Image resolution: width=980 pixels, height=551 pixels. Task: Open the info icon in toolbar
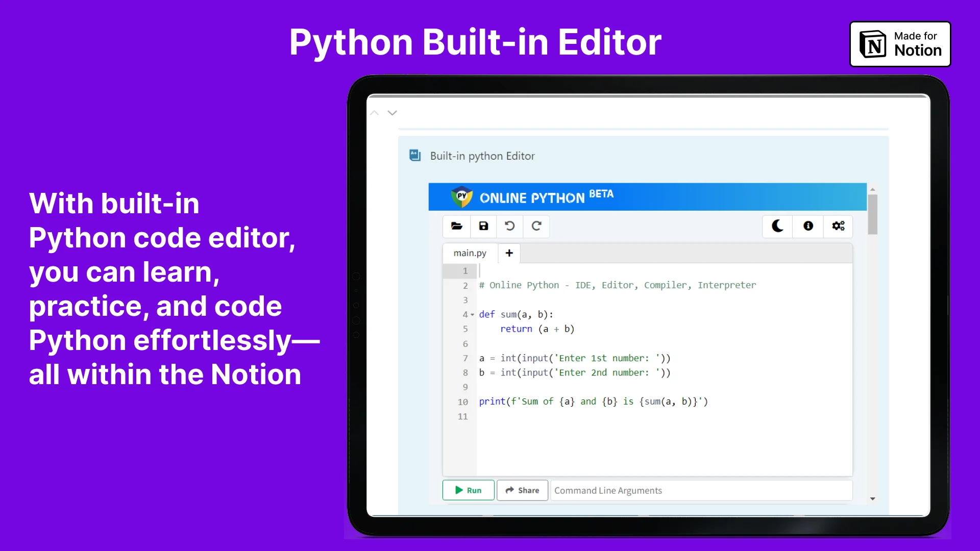coord(808,226)
